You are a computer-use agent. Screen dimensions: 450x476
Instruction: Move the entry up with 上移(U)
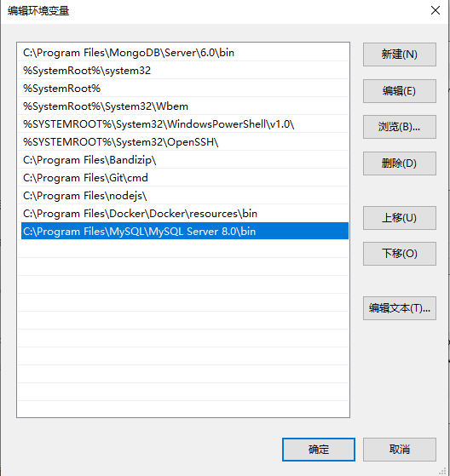[399, 218]
